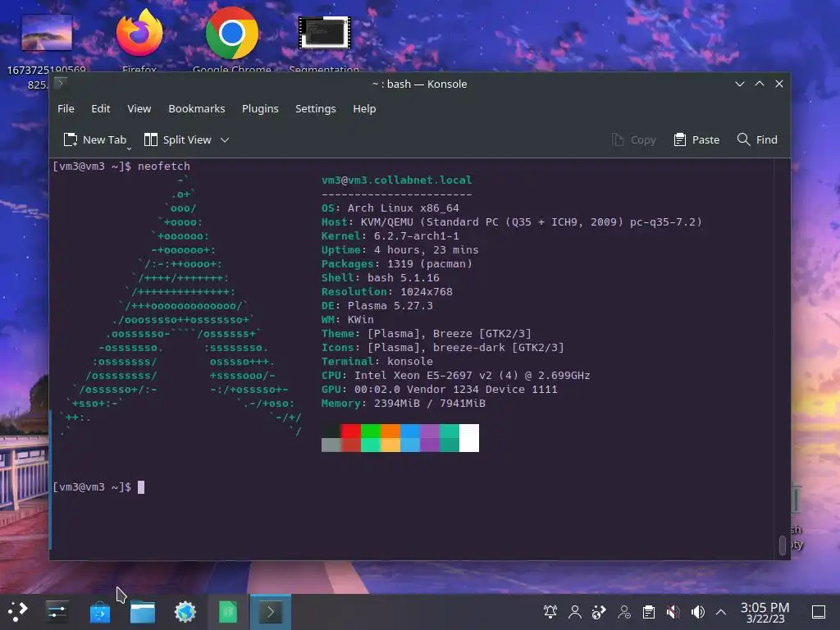Click the 'Memory: 2394MiB / 7941MiB' line
This screenshot has height=630, width=840.
tap(404, 403)
